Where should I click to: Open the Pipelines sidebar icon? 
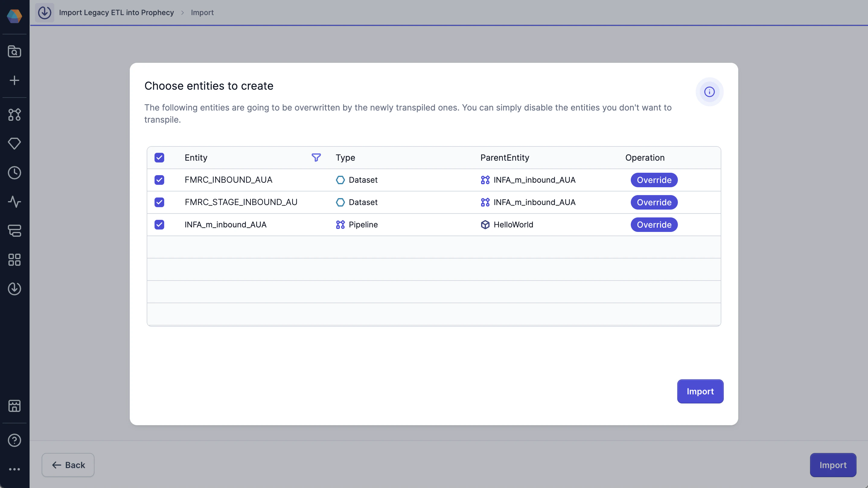(14, 115)
